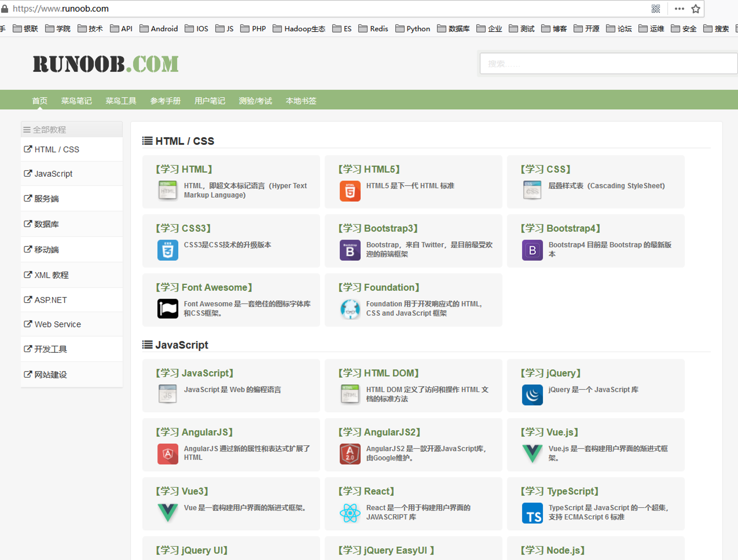The height and width of the screenshot is (560, 738).
Task: Select HTML / CSS in the sidebar
Action: click(72, 150)
